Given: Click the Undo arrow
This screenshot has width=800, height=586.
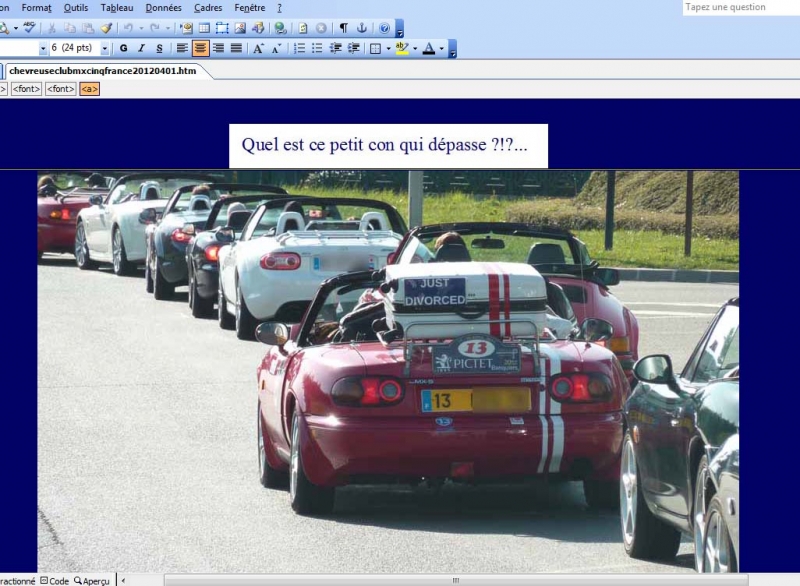Looking at the screenshot, I should tap(128, 28).
